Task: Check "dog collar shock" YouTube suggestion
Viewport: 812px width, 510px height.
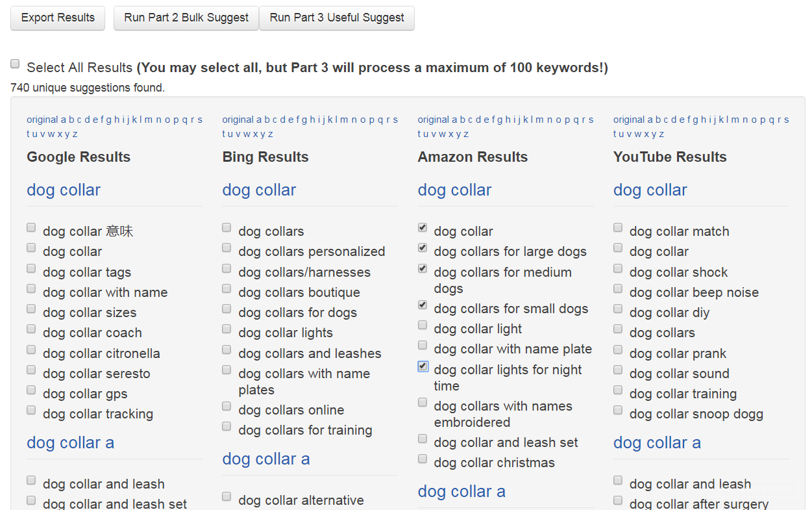Action: pyautogui.click(x=618, y=268)
